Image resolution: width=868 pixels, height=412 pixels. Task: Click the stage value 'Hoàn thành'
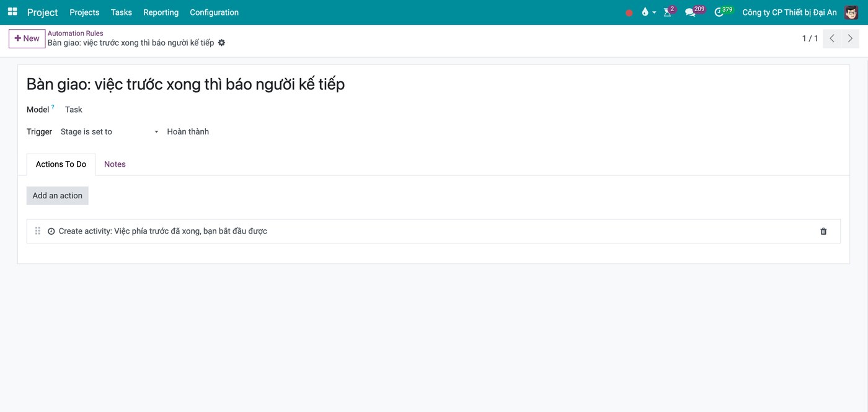click(x=188, y=131)
